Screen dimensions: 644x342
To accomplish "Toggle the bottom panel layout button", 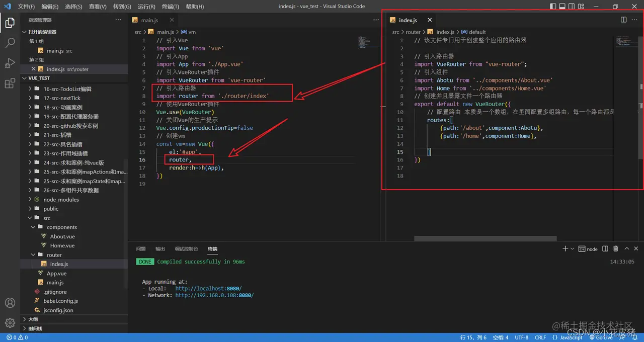I will 563,7.
